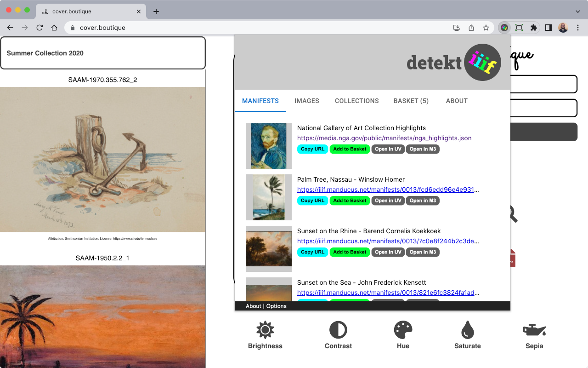Click the Summer Collection 2020 text field
Screen dimensions: 588x368
(x=102, y=52)
